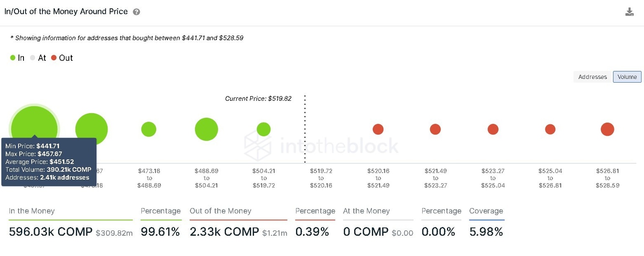Screen dimensions: 644x256
Task: Click the green bubble above $504.21 range
Action: (264, 129)
